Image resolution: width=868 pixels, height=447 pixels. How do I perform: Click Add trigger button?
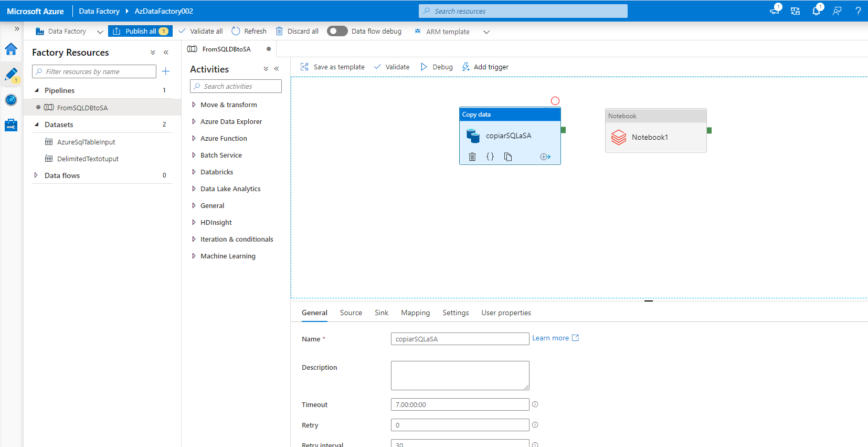485,67
